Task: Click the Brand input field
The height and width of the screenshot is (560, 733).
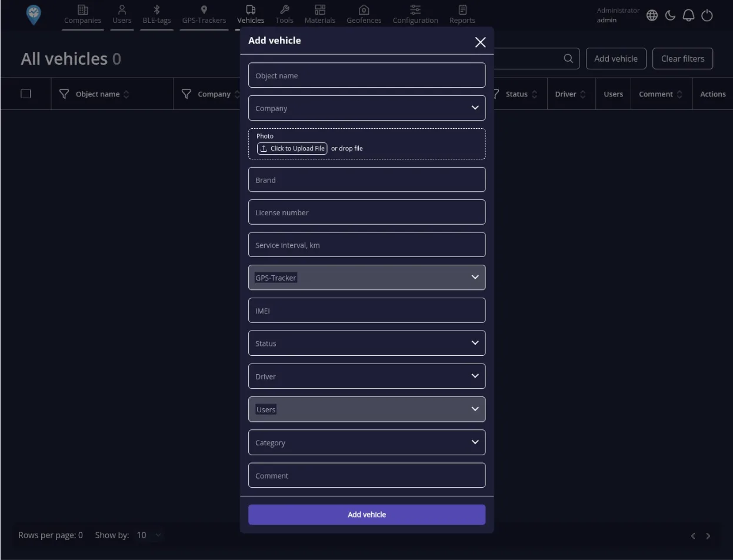Action: 366,179
